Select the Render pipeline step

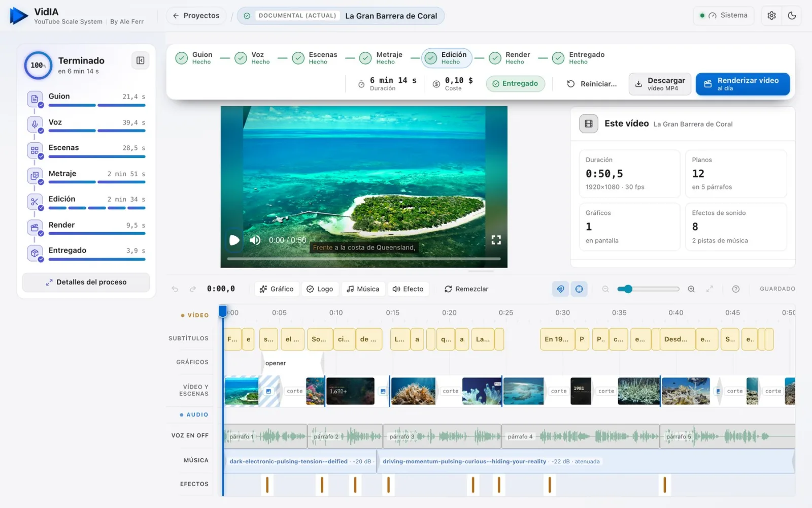click(510, 58)
